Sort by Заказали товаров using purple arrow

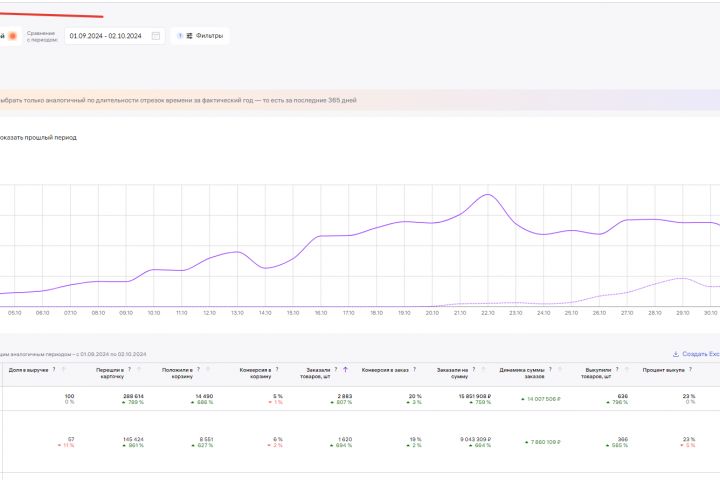[x=345, y=369]
